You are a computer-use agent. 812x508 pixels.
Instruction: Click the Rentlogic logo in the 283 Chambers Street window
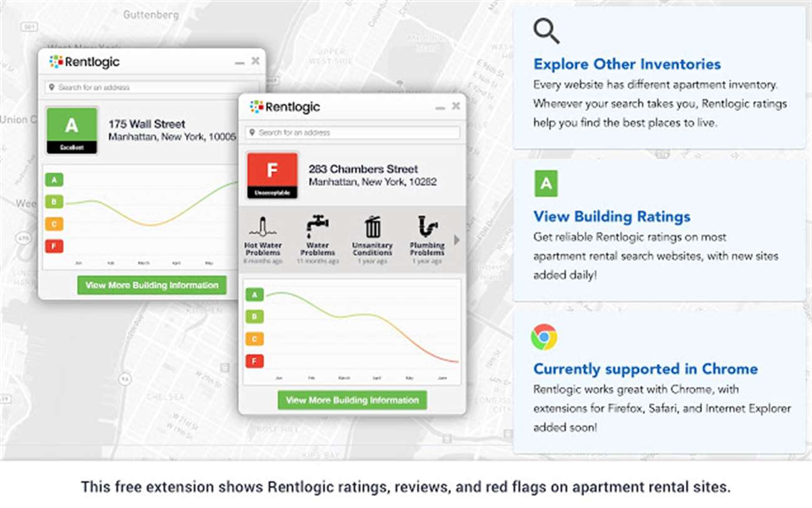pos(285,107)
